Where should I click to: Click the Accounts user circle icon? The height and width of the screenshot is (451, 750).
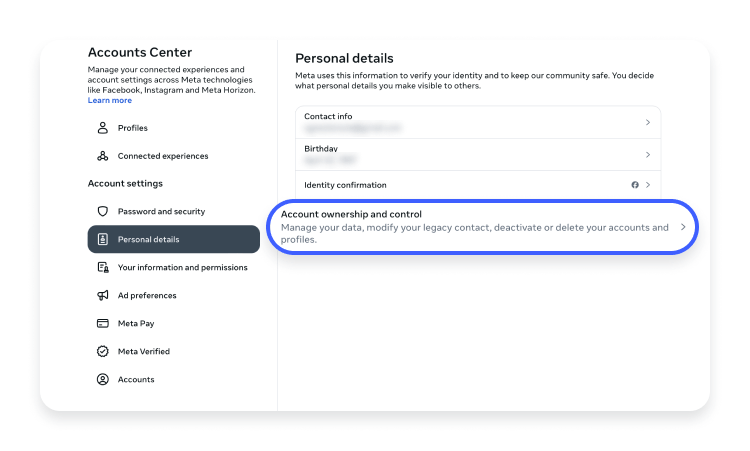pos(102,379)
